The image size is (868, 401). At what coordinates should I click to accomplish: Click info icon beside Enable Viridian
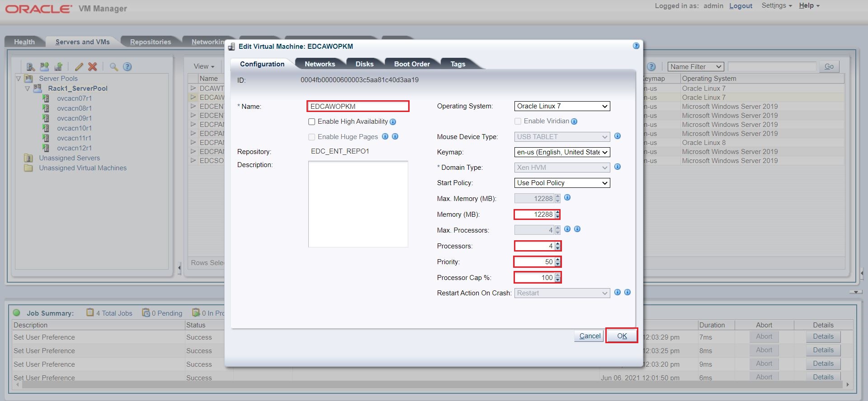click(574, 121)
